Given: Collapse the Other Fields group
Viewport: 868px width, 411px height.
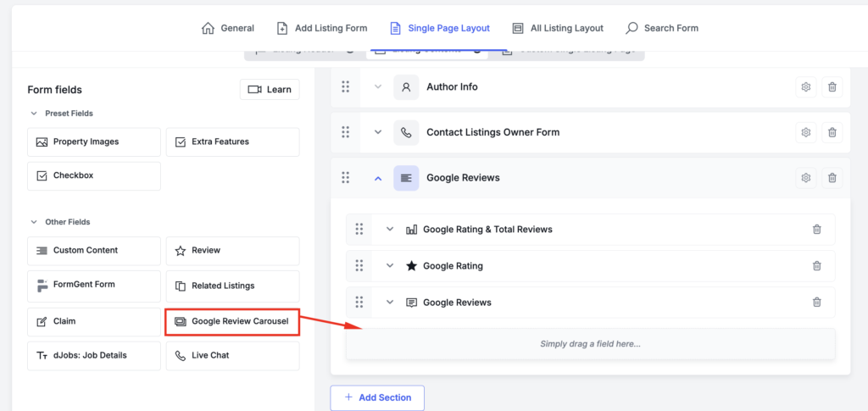Looking at the screenshot, I should (33, 222).
